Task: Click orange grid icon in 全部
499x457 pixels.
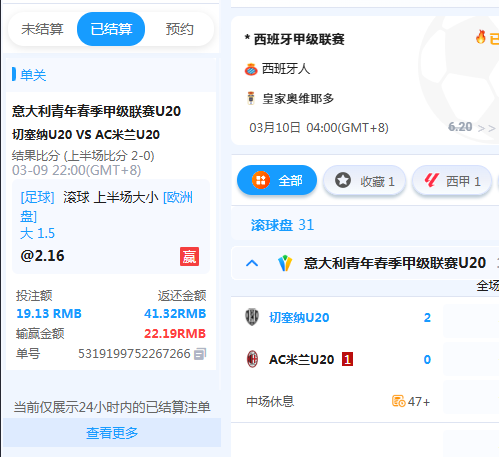Action: point(261,180)
